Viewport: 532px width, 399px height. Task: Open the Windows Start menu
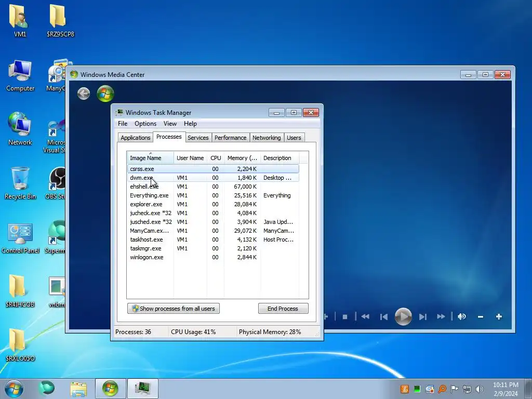pyautogui.click(x=14, y=389)
